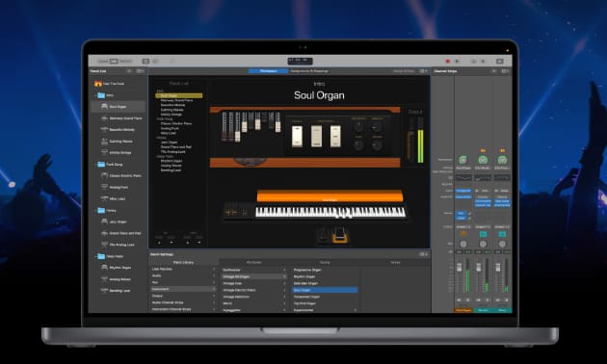Click the orange sustain pedal icon
Image resolution: width=607 pixels, height=364 pixels.
tap(339, 235)
